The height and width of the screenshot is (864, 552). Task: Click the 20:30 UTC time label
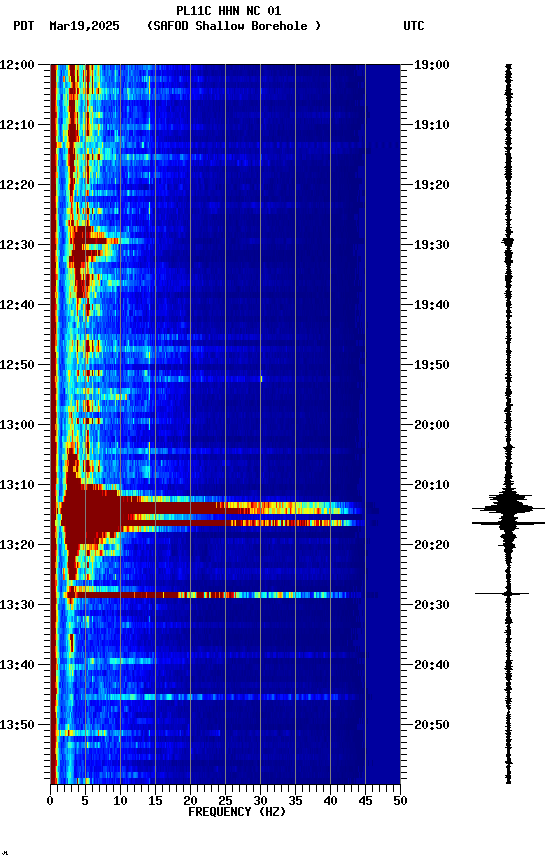[x=432, y=606]
